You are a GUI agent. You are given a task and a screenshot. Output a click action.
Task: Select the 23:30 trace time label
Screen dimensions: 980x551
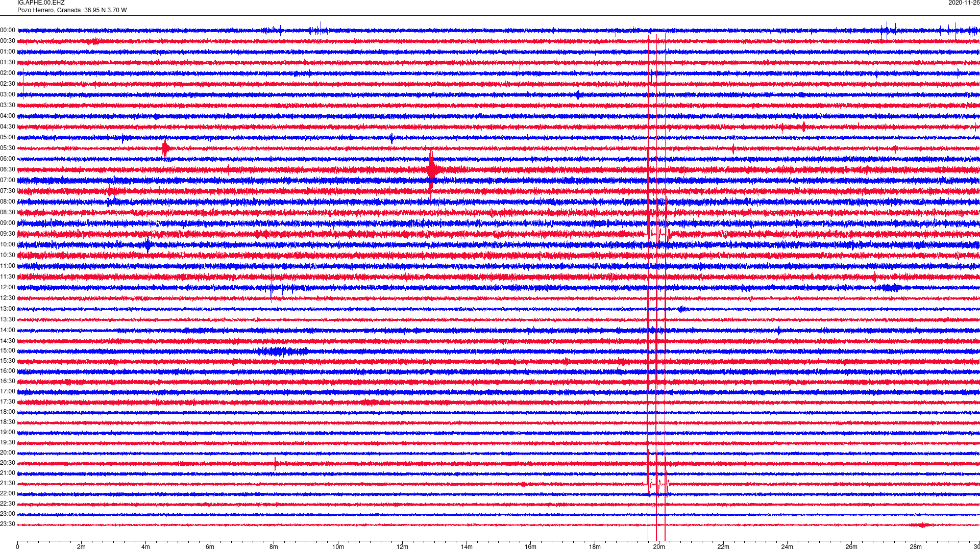8,524
